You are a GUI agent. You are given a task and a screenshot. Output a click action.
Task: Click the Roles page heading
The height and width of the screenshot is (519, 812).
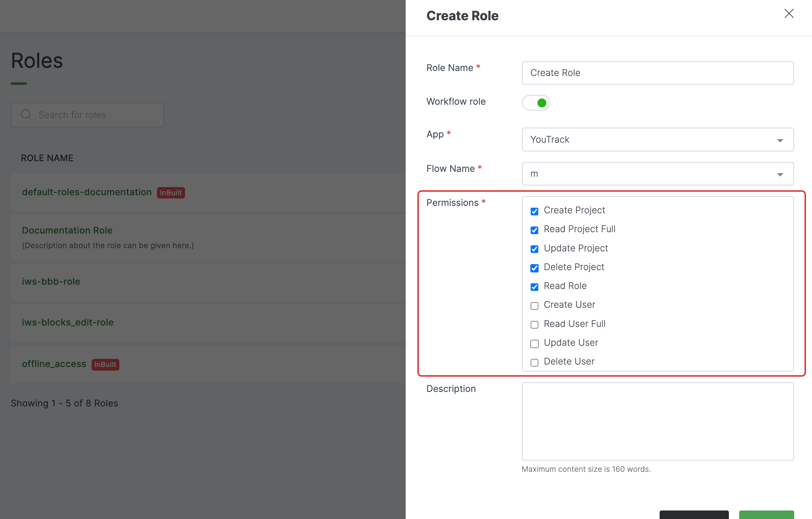pos(37,60)
